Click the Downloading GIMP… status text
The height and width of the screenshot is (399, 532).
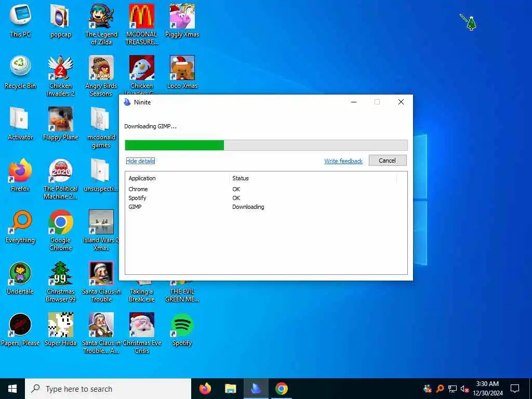click(150, 126)
